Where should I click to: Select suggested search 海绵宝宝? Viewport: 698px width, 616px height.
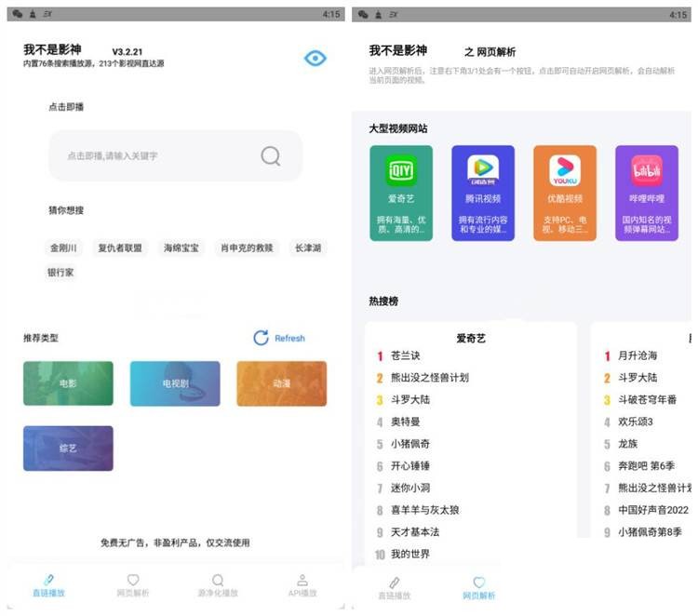pyautogui.click(x=181, y=248)
